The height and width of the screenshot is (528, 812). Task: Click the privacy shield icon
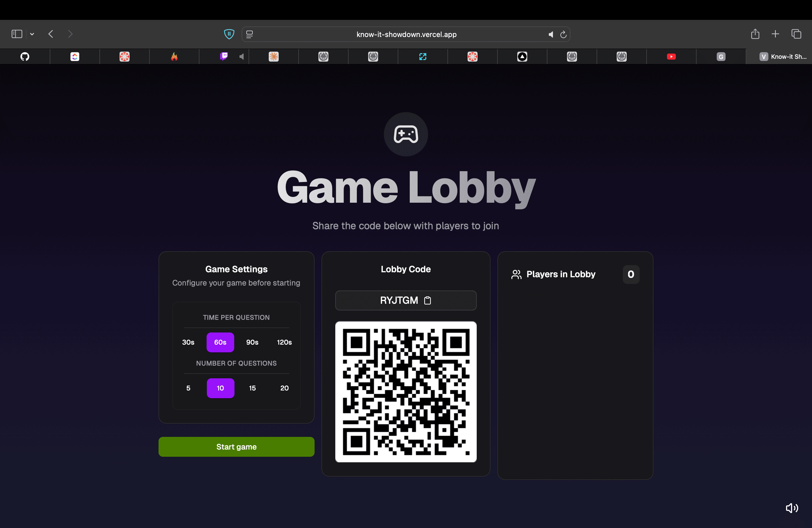coord(229,34)
